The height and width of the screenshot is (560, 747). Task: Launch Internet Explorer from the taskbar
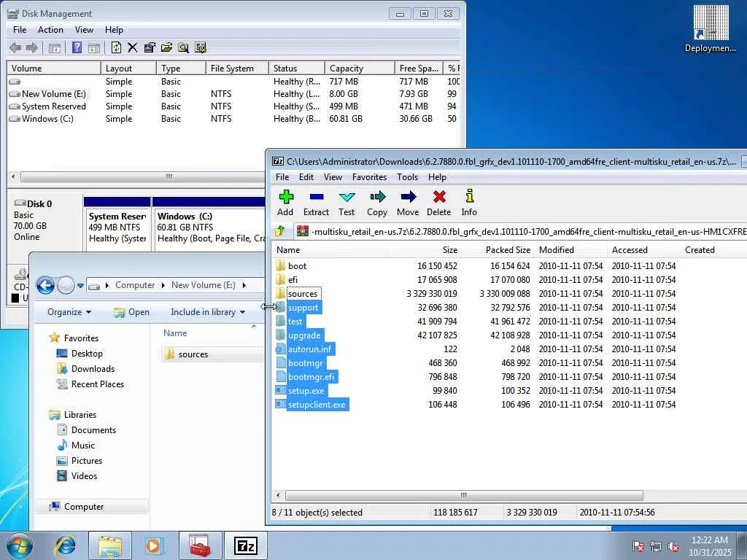pyautogui.click(x=66, y=545)
